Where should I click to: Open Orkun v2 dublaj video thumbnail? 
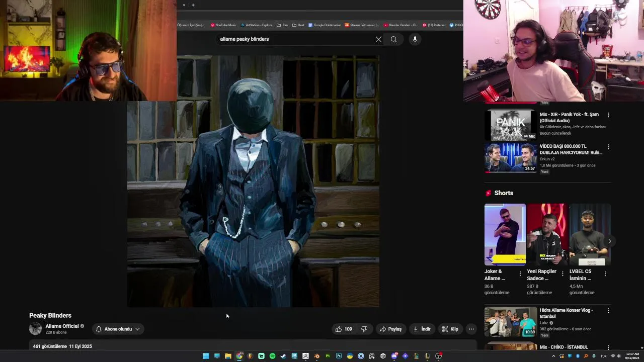coord(511,158)
